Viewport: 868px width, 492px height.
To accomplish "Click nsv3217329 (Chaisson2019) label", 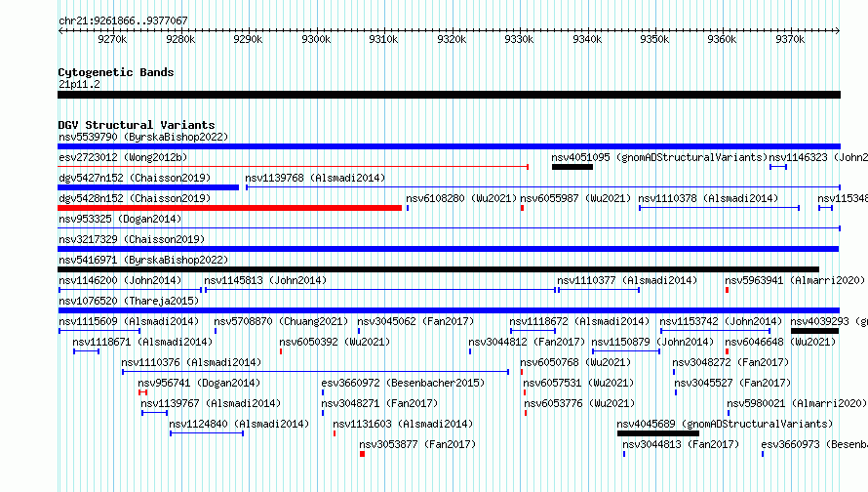I will [132, 239].
